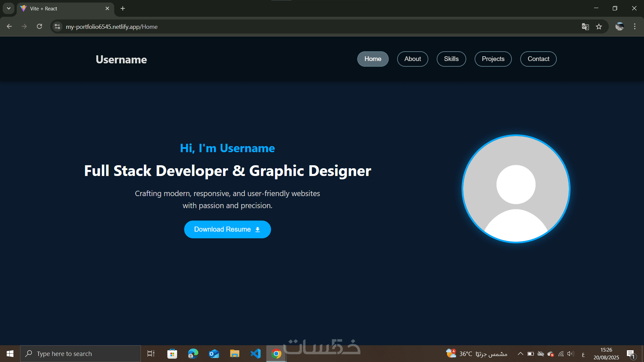Click the profile avatar placeholder image

click(x=516, y=189)
